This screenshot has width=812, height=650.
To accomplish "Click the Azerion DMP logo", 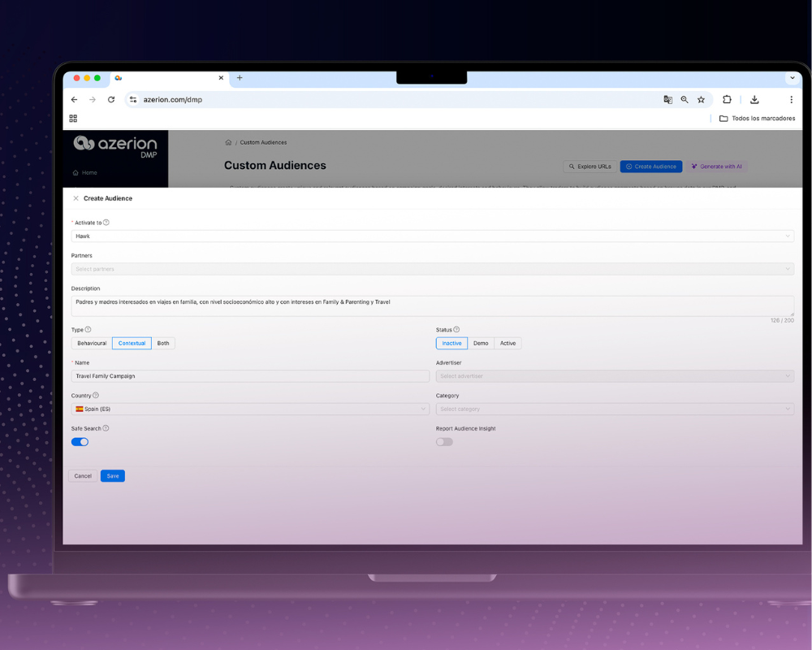I will (x=114, y=146).
